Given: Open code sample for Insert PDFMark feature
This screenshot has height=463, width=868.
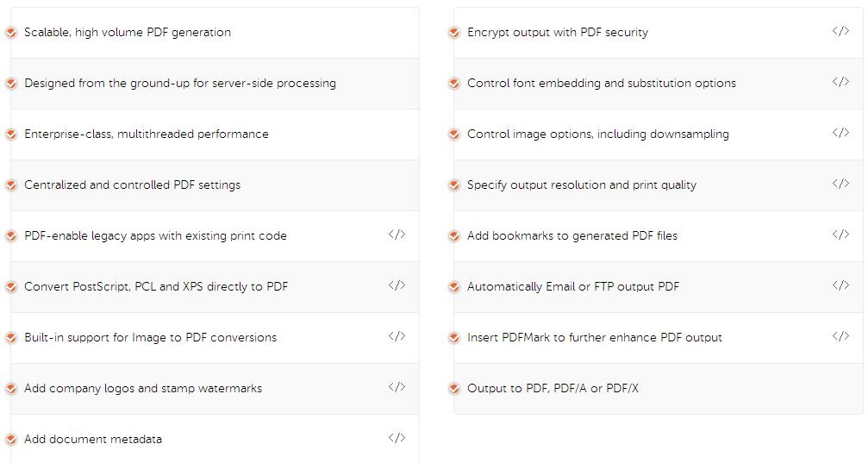Looking at the screenshot, I should (841, 336).
